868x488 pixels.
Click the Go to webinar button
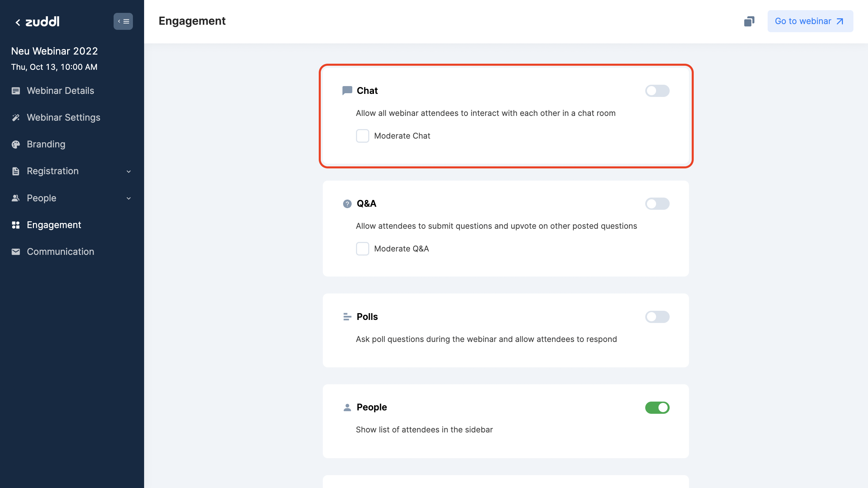coord(810,21)
